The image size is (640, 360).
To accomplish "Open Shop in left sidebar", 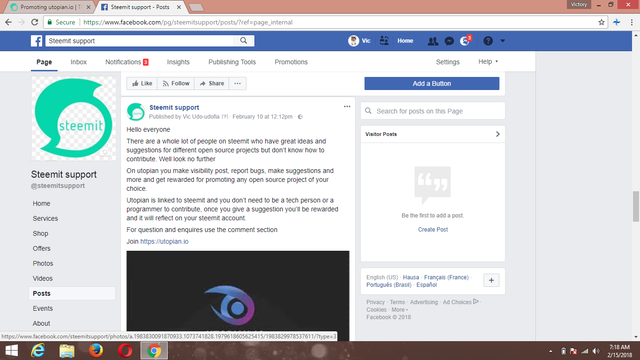I will (x=40, y=233).
